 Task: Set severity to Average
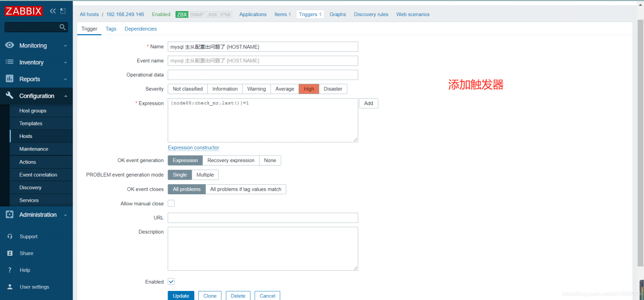click(285, 89)
